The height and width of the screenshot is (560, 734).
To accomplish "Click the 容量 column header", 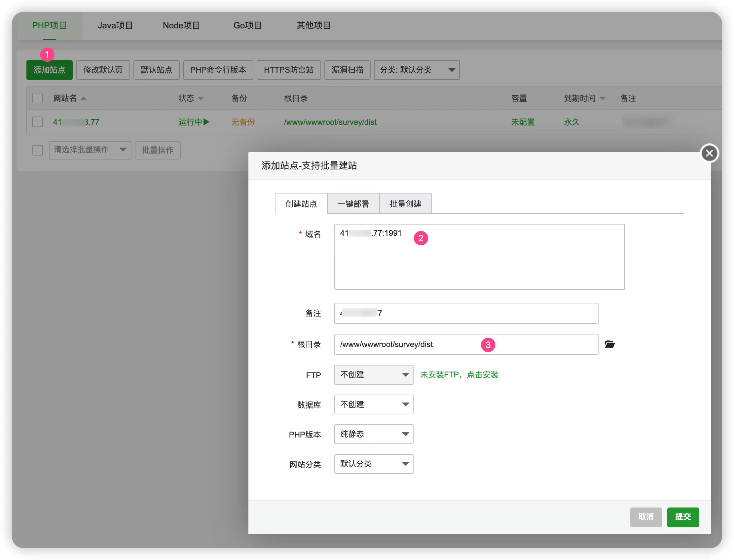I will (519, 98).
